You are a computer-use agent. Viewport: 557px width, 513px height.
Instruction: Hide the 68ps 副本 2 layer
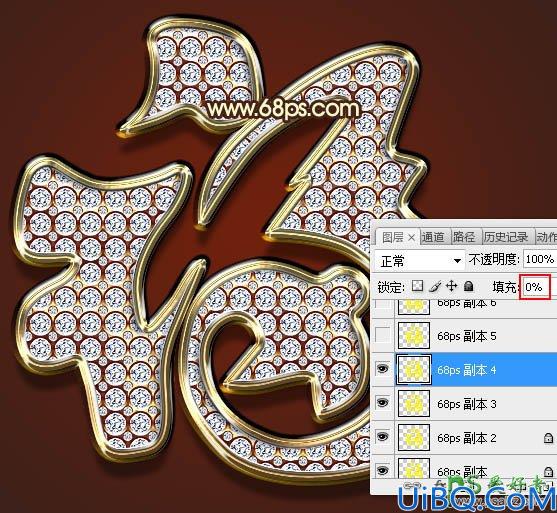382,437
